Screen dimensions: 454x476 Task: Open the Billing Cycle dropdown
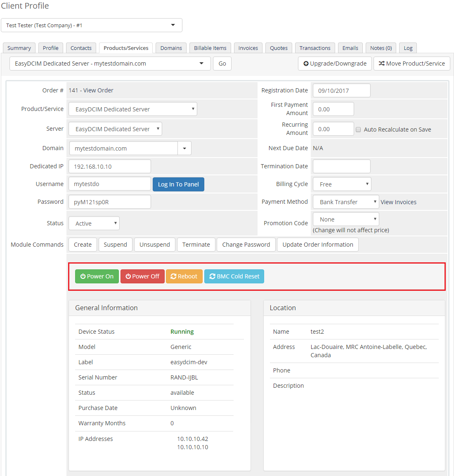342,184
